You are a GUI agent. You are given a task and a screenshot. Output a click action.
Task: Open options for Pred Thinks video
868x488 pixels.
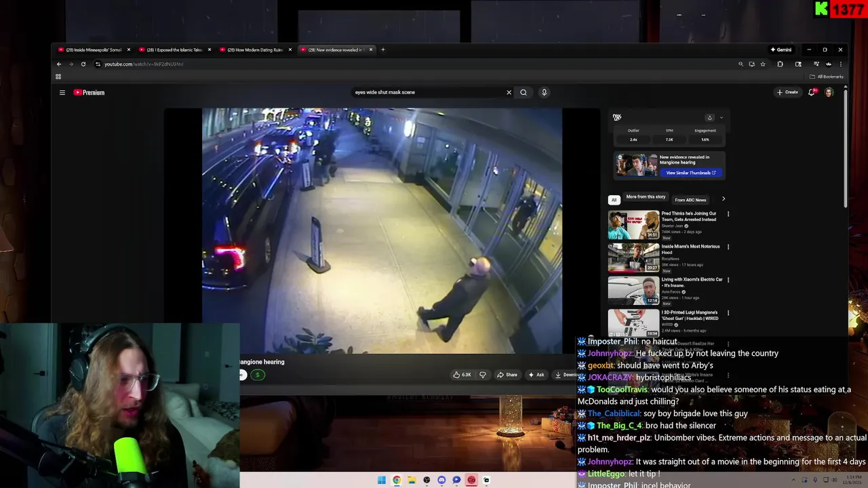click(x=728, y=214)
